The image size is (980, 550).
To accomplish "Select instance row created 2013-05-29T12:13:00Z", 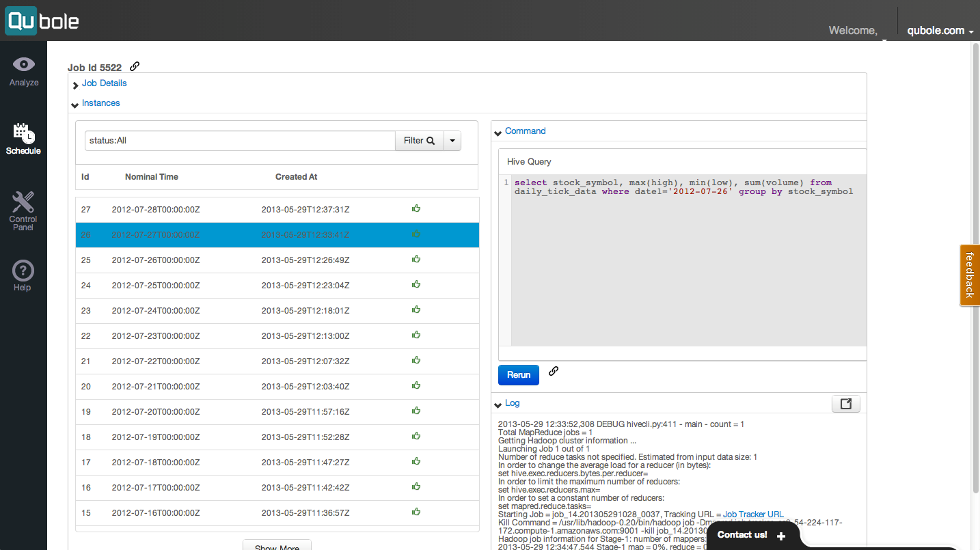I will pos(277,335).
